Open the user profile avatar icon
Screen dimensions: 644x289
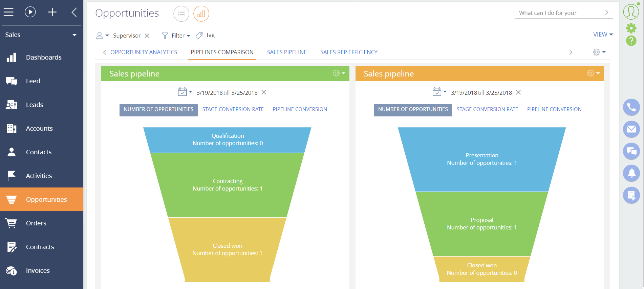(631, 12)
